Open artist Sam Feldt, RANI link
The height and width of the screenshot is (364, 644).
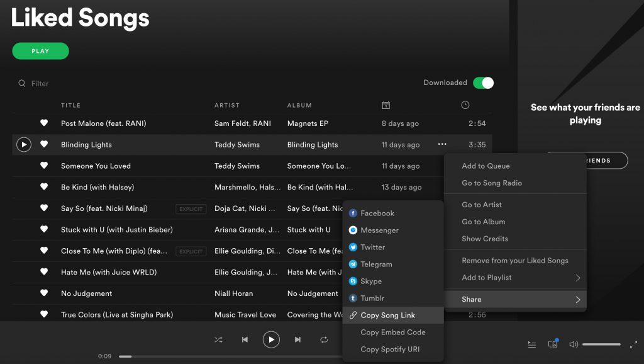point(243,123)
